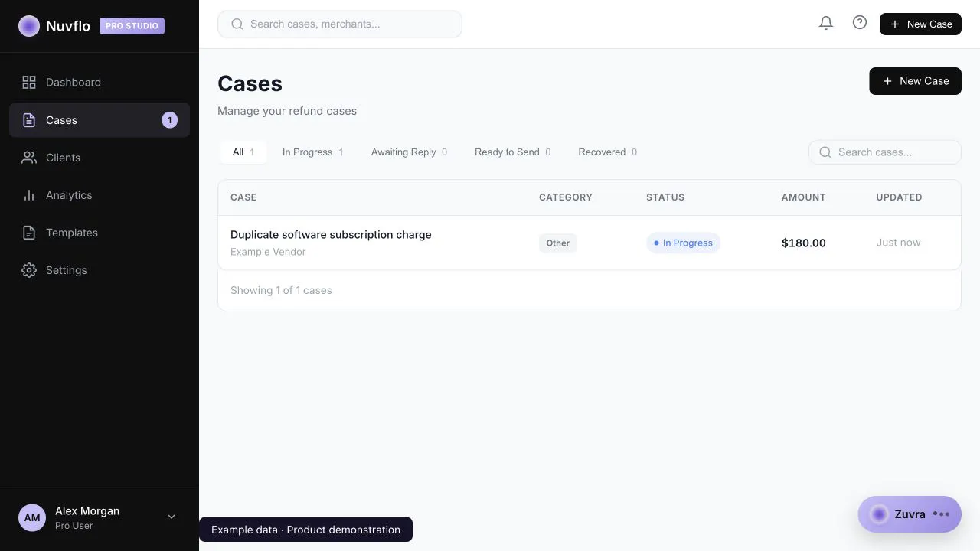The height and width of the screenshot is (551, 980).
Task: Open Settings in sidebar
Action: (x=100, y=270)
